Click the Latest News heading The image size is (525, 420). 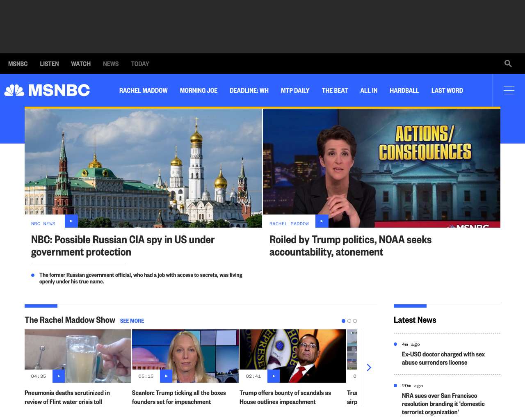[x=415, y=320]
